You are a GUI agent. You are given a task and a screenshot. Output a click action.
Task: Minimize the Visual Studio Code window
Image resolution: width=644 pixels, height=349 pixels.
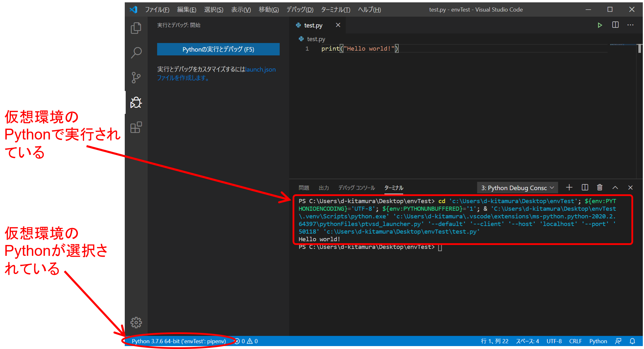click(588, 9)
